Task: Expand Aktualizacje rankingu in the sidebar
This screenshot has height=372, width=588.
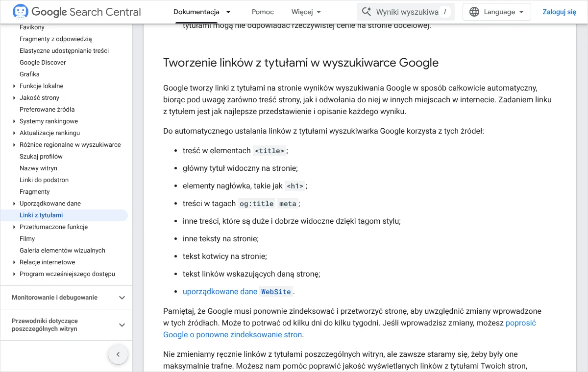Action: (15, 133)
